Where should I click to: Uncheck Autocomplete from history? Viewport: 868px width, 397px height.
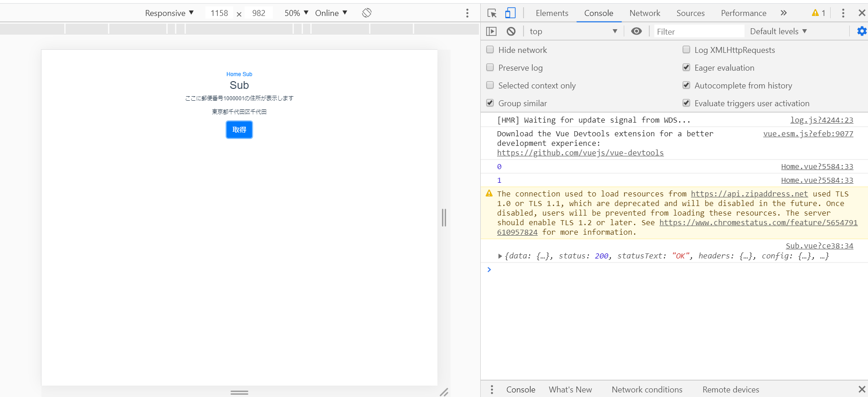[686, 85]
